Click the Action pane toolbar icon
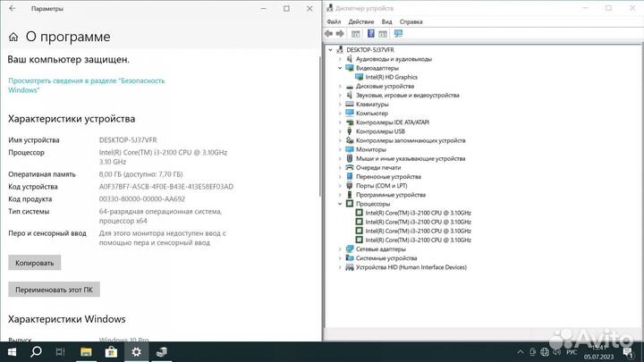 click(383, 34)
